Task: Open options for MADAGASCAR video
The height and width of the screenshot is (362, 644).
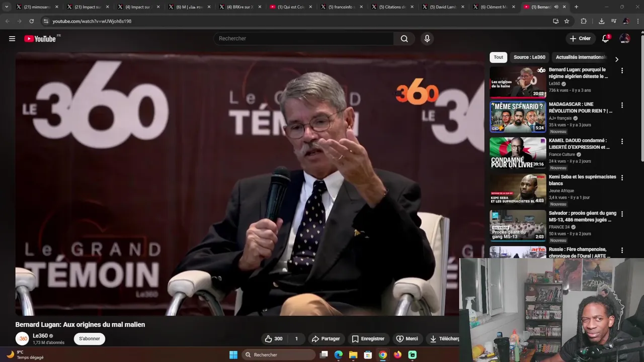Action: tap(622, 105)
